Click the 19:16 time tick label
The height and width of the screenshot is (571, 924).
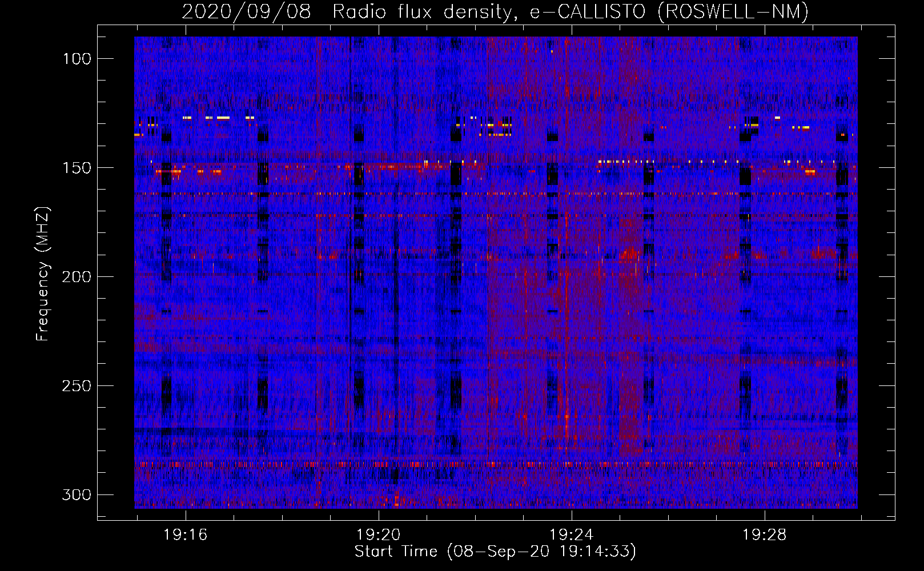185,535
